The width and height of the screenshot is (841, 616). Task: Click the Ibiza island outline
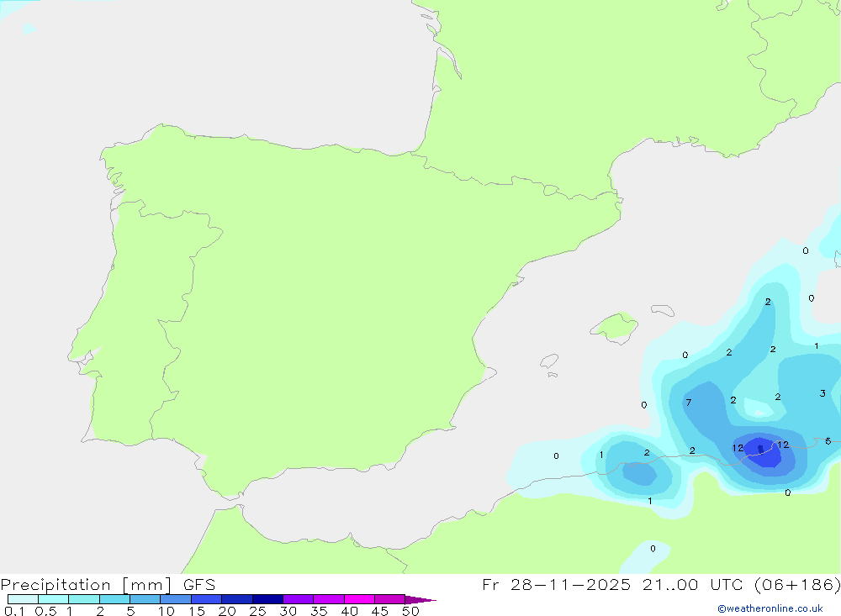coord(549,362)
